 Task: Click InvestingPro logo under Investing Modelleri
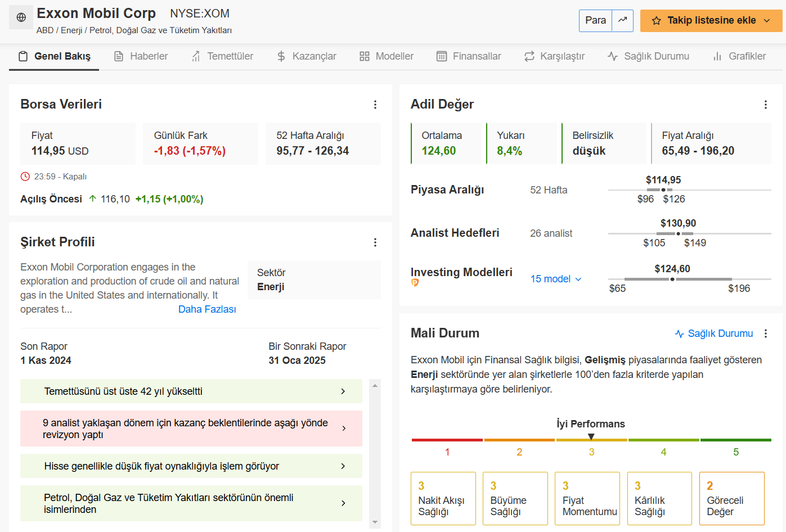tap(415, 283)
